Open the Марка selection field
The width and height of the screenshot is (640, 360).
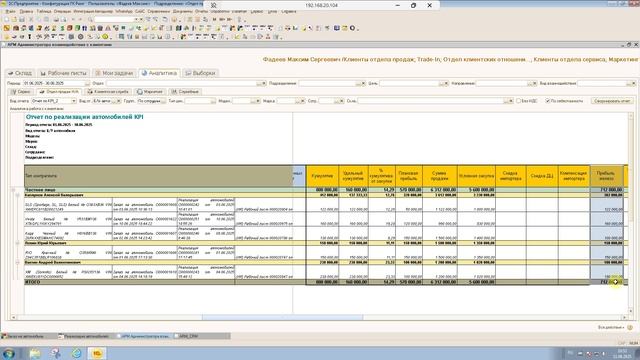click(291, 101)
